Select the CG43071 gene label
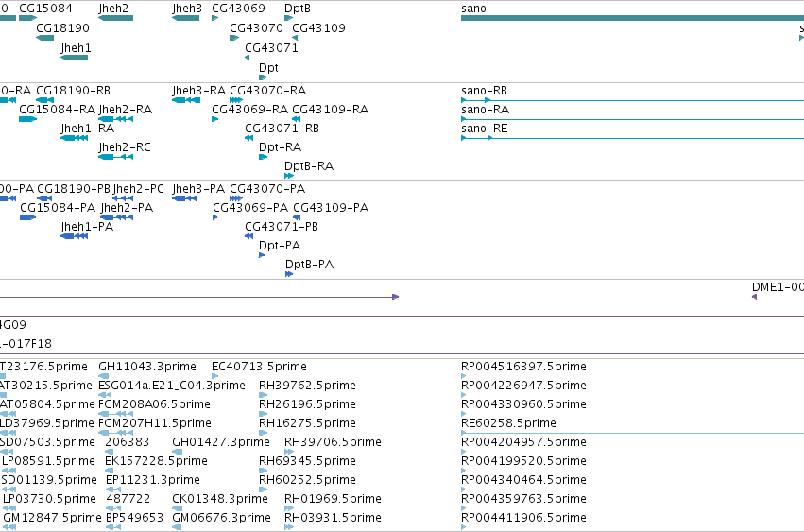 [271, 47]
